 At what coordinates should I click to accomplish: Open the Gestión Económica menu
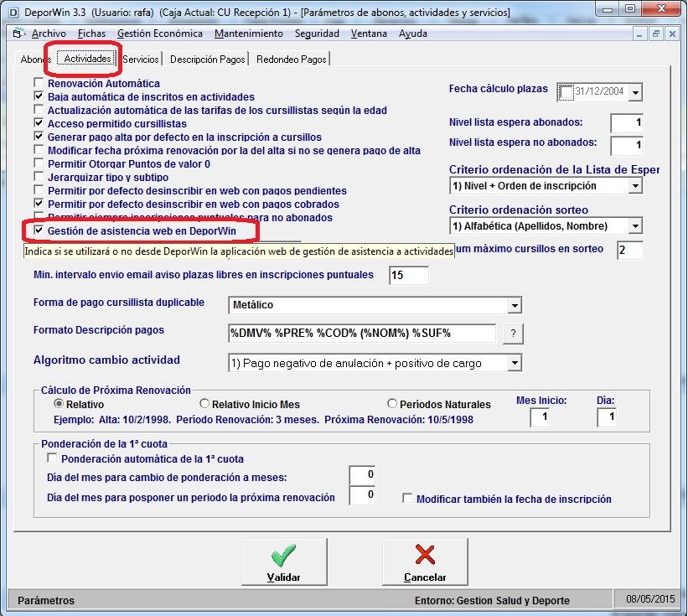point(160,34)
